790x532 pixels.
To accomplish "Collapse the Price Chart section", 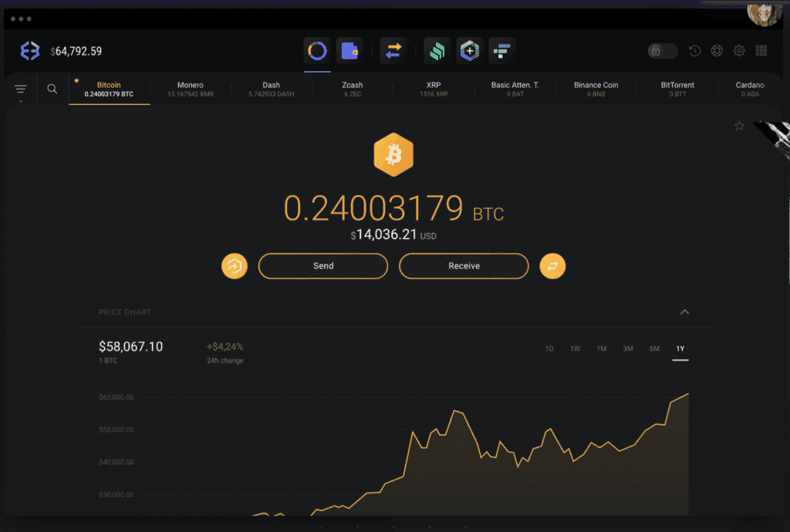I will tap(684, 312).
